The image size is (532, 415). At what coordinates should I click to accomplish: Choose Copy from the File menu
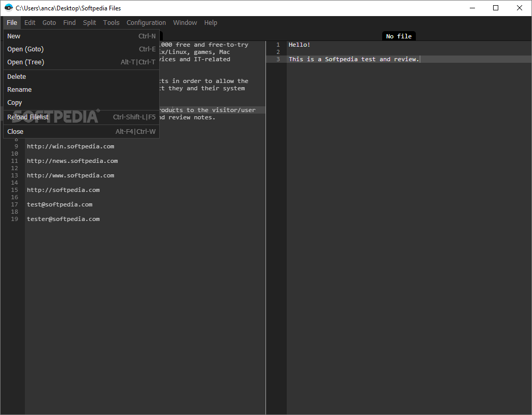(x=81, y=103)
